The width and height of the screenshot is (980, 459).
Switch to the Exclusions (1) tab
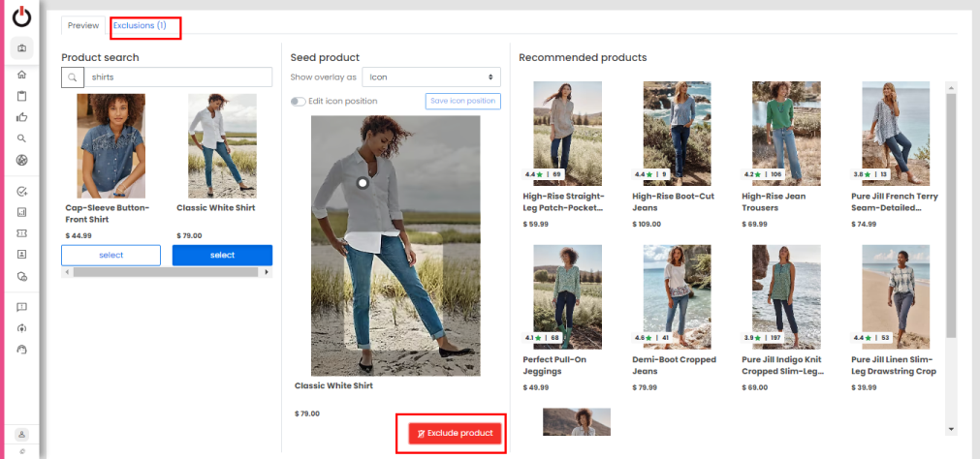click(x=140, y=25)
